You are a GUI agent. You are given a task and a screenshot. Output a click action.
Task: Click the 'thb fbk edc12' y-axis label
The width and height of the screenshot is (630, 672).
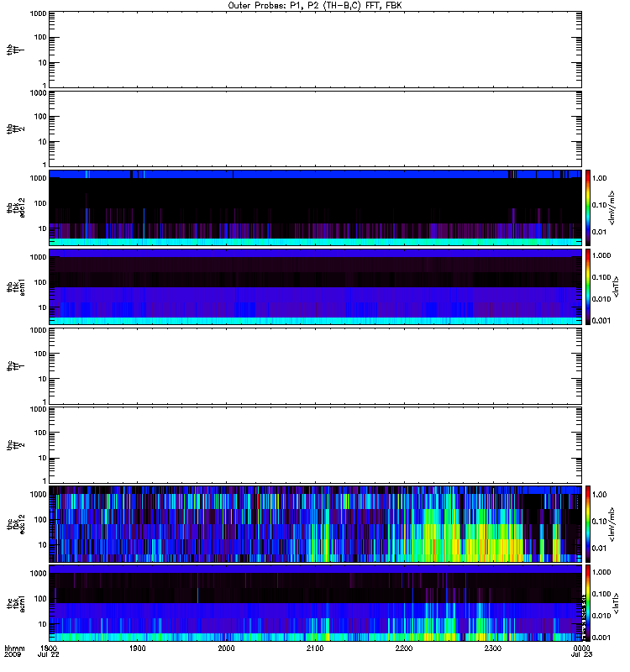click(x=16, y=207)
